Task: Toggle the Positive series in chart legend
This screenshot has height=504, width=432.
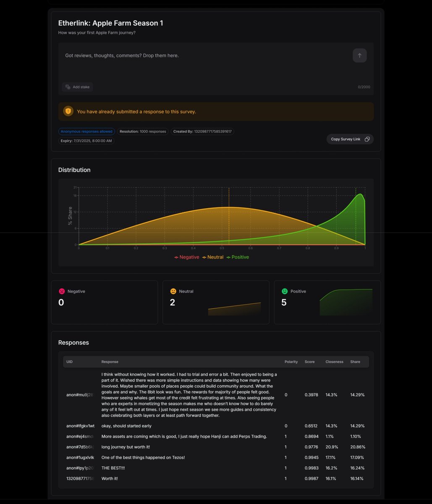Action: point(238,257)
